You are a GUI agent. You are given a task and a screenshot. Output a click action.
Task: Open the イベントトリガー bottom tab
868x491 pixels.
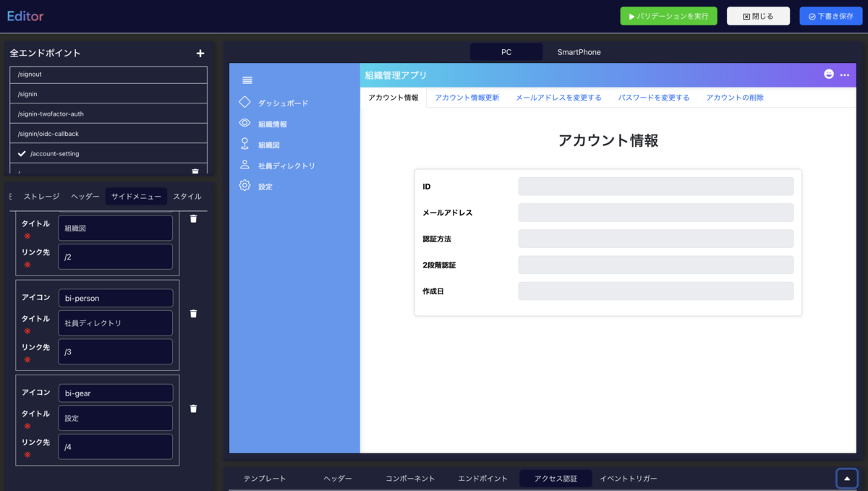pyautogui.click(x=629, y=479)
